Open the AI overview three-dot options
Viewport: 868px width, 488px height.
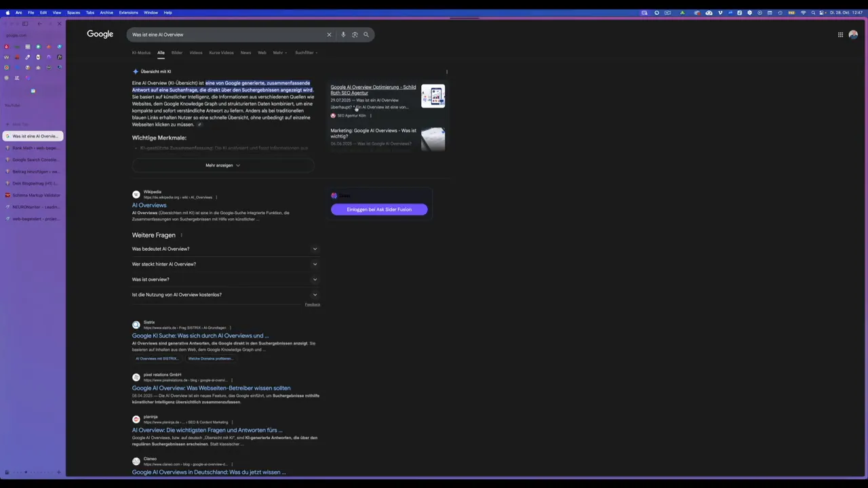tap(446, 71)
